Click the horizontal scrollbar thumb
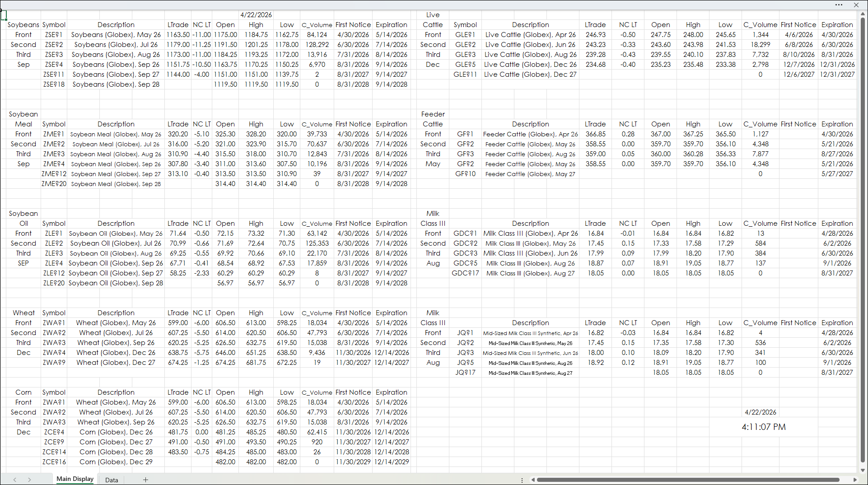 (687, 480)
